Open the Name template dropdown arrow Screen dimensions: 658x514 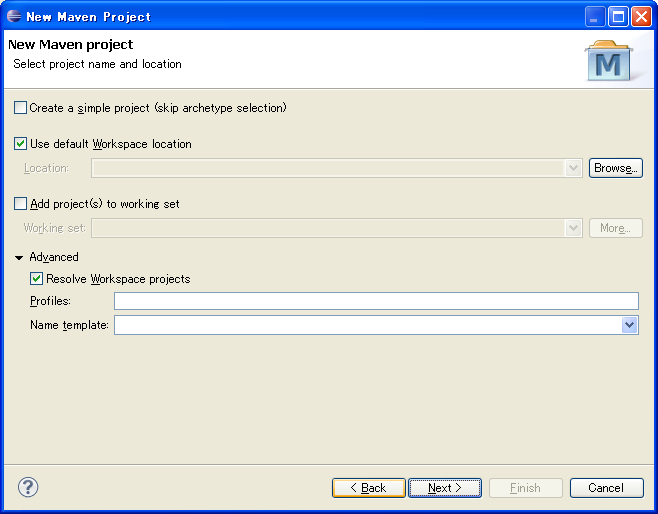coord(629,325)
